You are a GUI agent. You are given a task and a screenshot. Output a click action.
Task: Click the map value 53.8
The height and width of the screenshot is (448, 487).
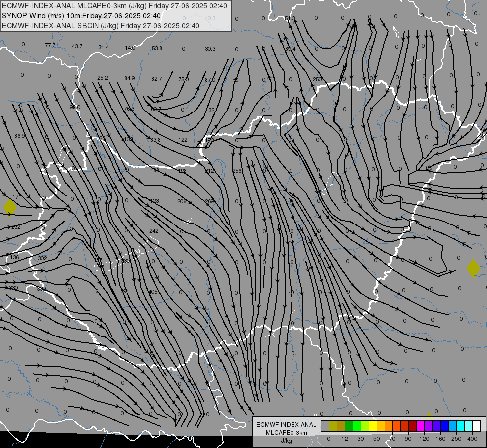(157, 48)
